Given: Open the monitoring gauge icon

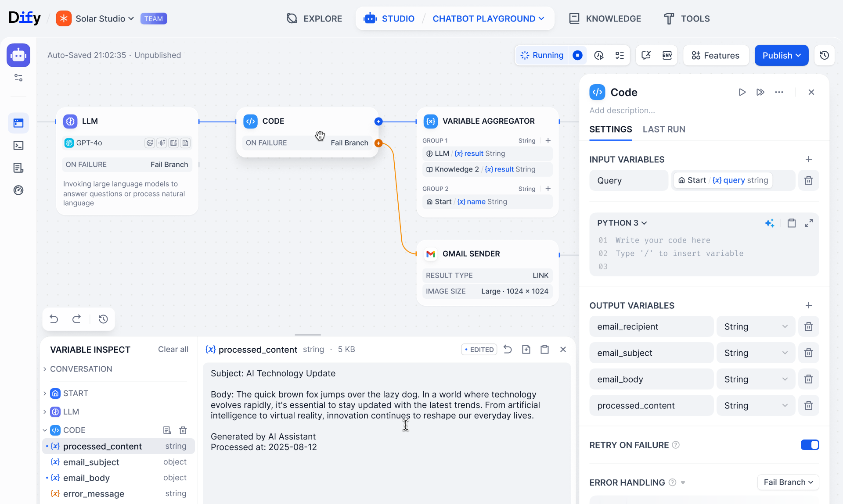Looking at the screenshot, I should click(x=18, y=190).
